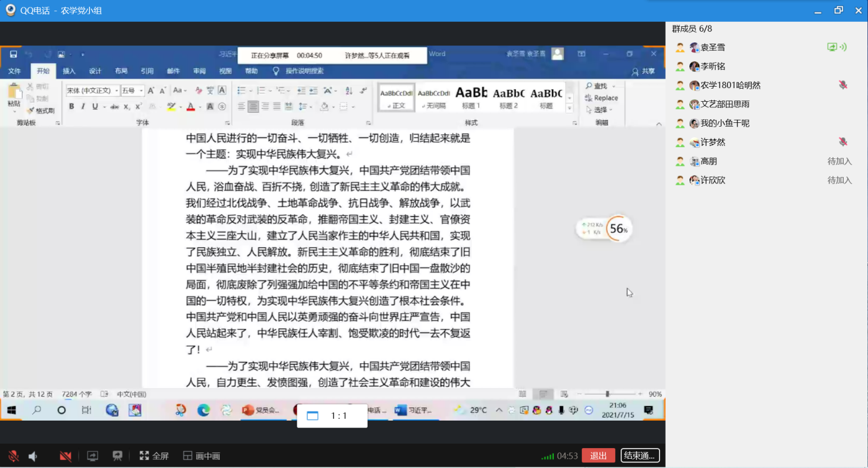Expand the styles gallery arrow
Screen dimensions: 868x468
569,107
